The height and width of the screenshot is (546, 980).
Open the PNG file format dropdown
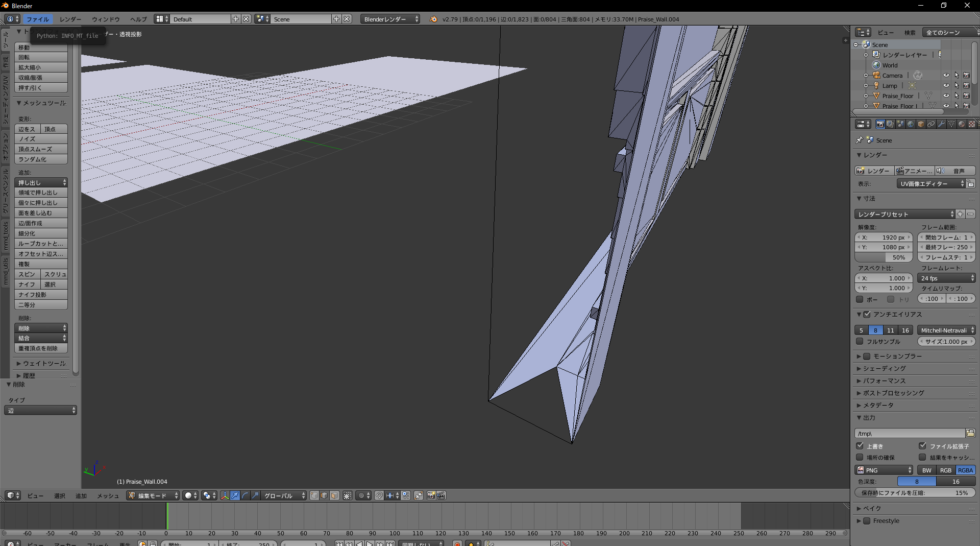coord(884,470)
